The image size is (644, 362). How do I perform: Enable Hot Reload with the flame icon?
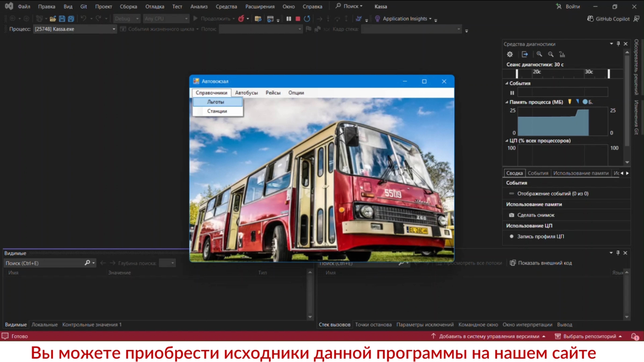[x=241, y=18]
